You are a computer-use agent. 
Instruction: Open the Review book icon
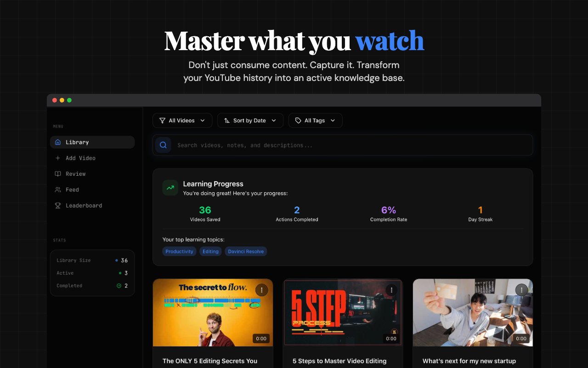click(58, 174)
